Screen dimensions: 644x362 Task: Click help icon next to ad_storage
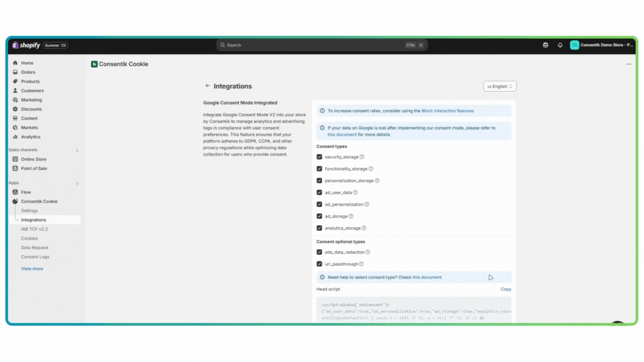pyautogui.click(x=351, y=216)
